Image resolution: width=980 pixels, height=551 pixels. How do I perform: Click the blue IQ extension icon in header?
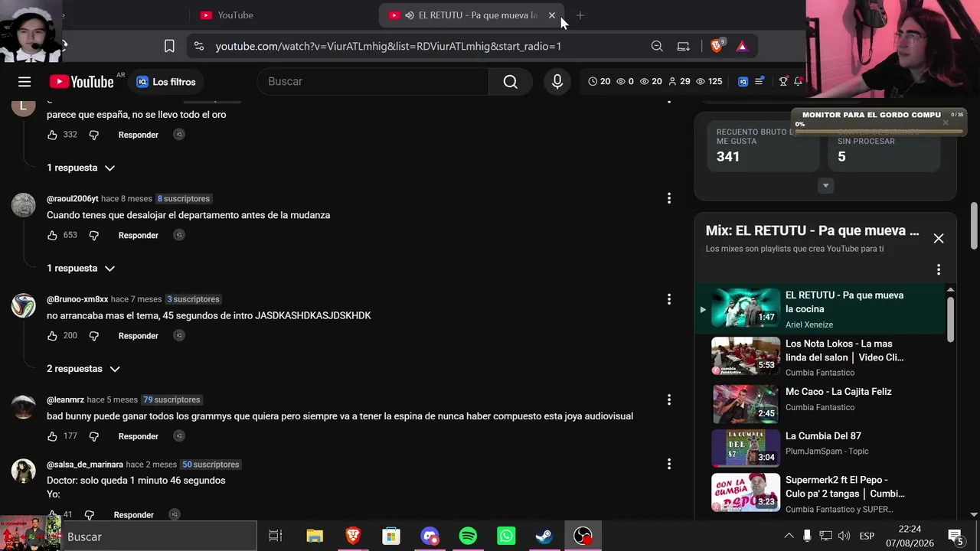(x=743, y=82)
